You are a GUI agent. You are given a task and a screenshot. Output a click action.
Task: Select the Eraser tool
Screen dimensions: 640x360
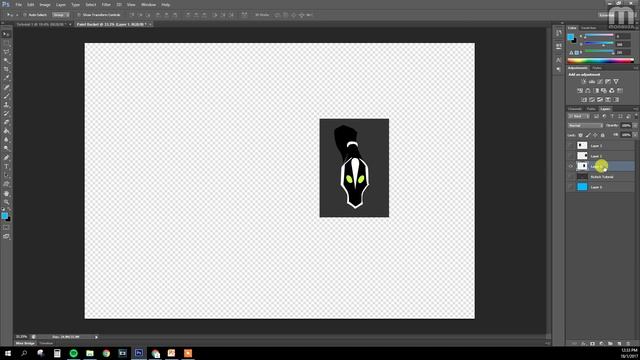(x=6, y=122)
